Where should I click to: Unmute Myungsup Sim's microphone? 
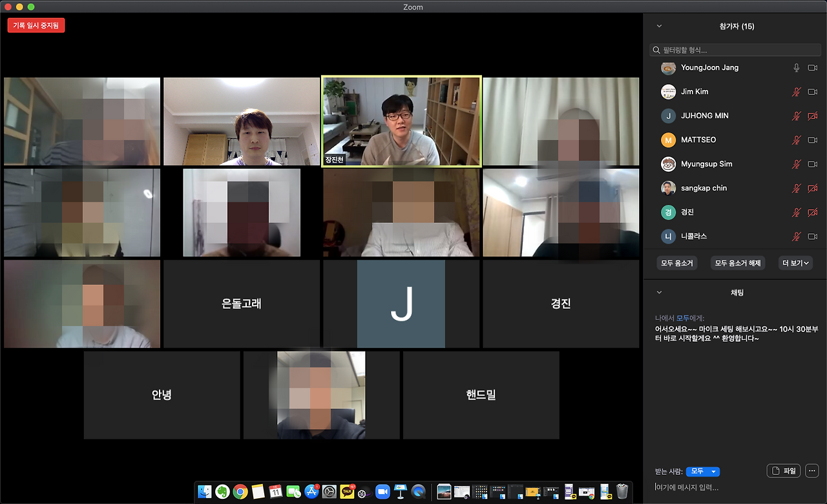point(796,163)
